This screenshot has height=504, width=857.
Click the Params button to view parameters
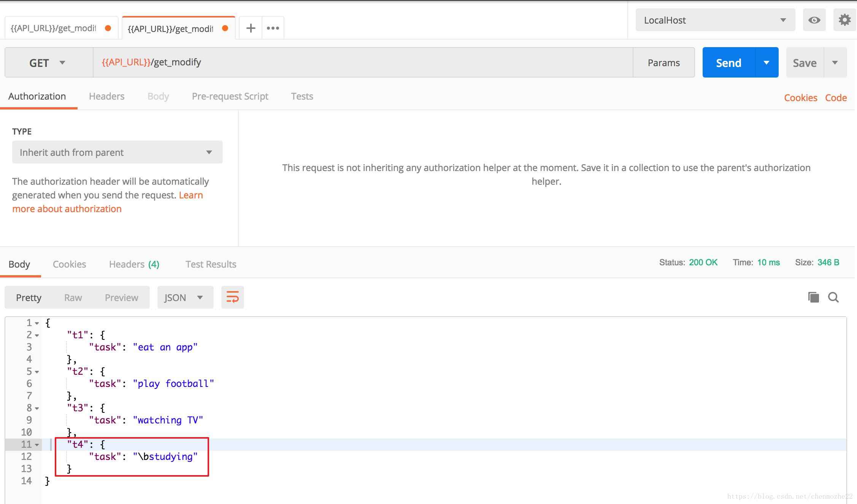pyautogui.click(x=664, y=62)
